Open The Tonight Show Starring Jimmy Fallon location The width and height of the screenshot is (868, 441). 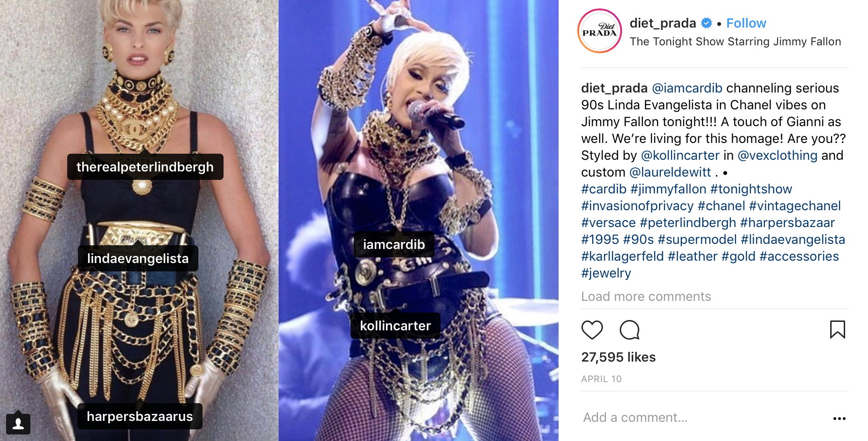coord(735,42)
